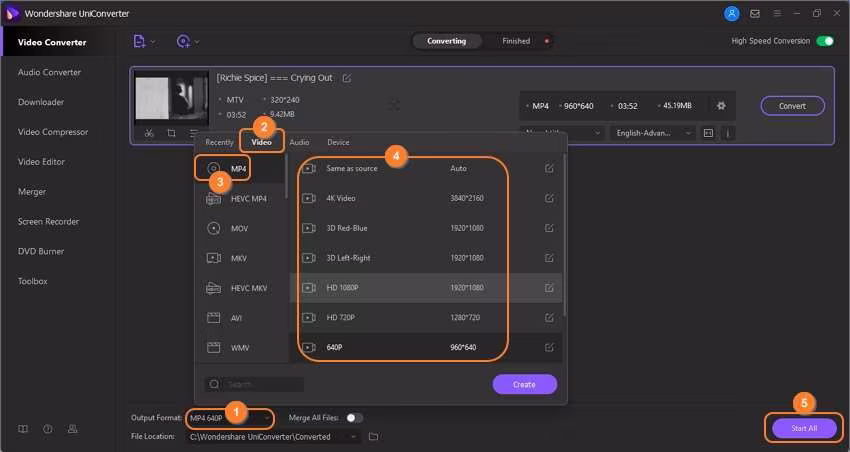Image resolution: width=850 pixels, height=452 pixels.
Task: Select MOV format in list
Action: [x=240, y=229]
